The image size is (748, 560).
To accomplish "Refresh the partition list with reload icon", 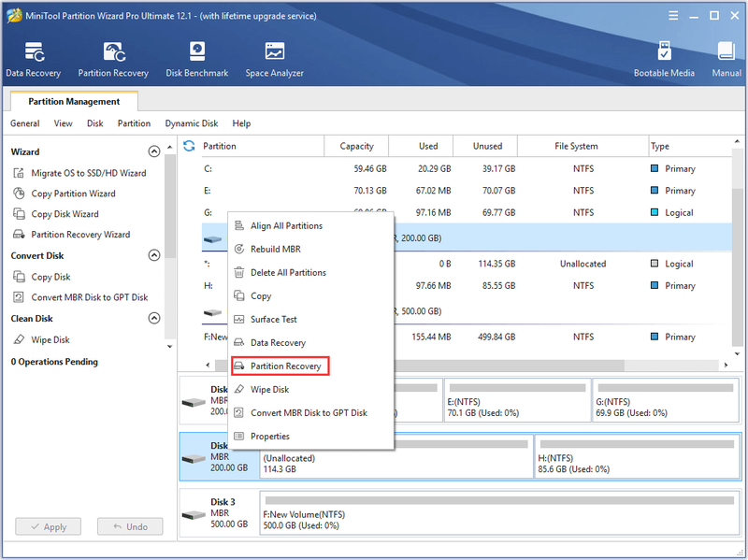I will point(189,146).
